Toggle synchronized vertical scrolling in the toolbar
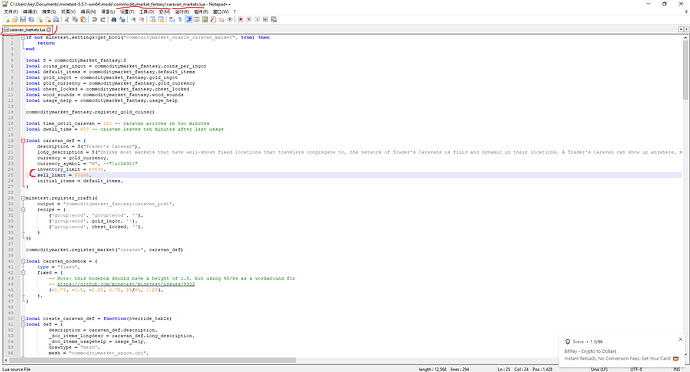690x372 pixels. pyautogui.click(x=153, y=19)
